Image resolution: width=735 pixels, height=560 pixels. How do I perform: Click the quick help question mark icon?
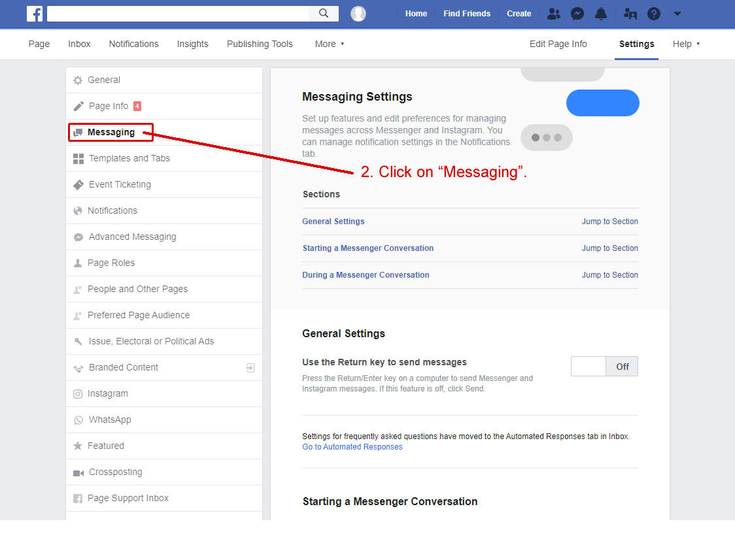(x=653, y=14)
